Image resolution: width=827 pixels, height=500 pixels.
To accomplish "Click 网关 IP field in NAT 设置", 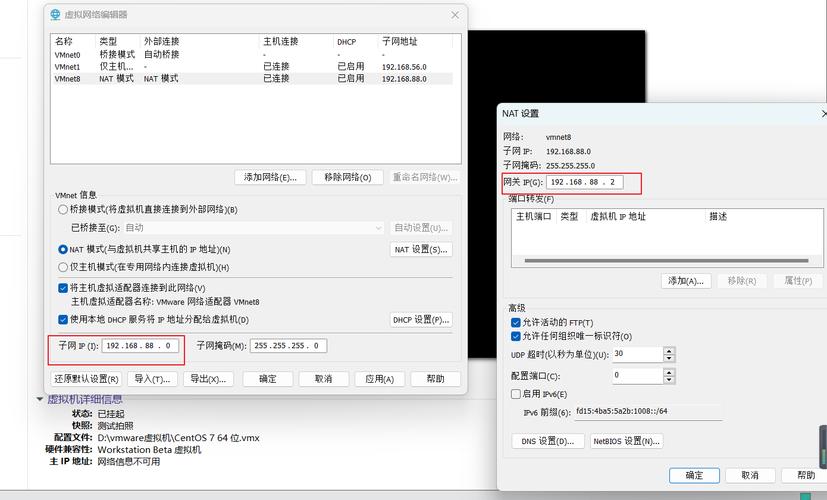I will [584, 182].
